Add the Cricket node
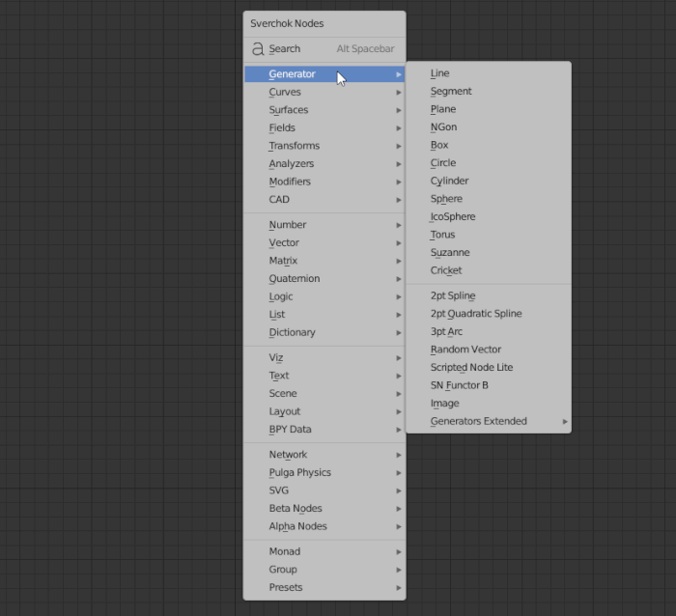 coord(489,270)
